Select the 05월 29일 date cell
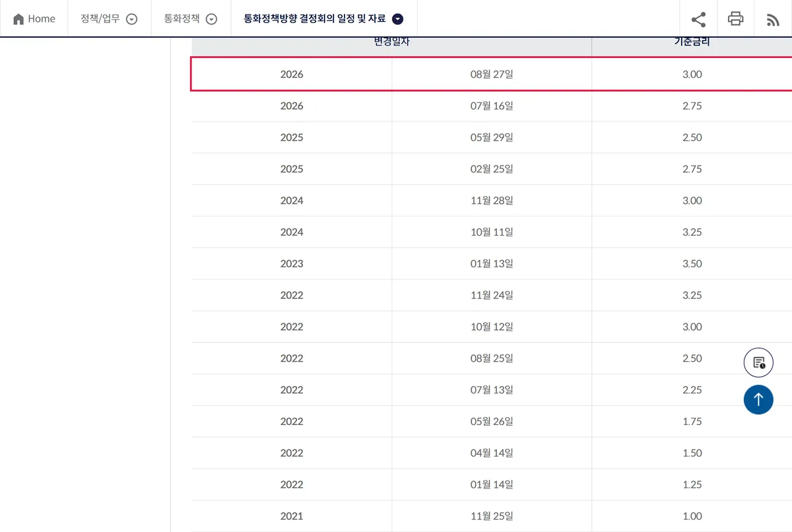This screenshot has width=792, height=532. [x=492, y=137]
